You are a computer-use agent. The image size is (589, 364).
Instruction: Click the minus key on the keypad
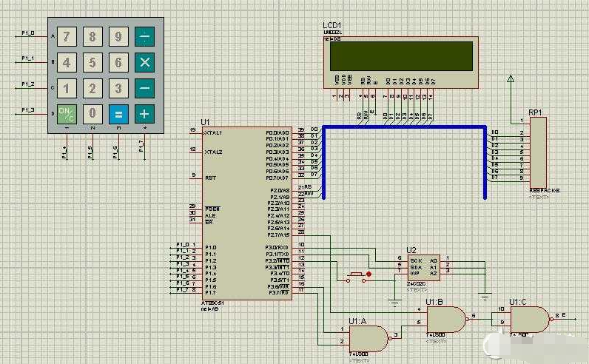pos(144,88)
